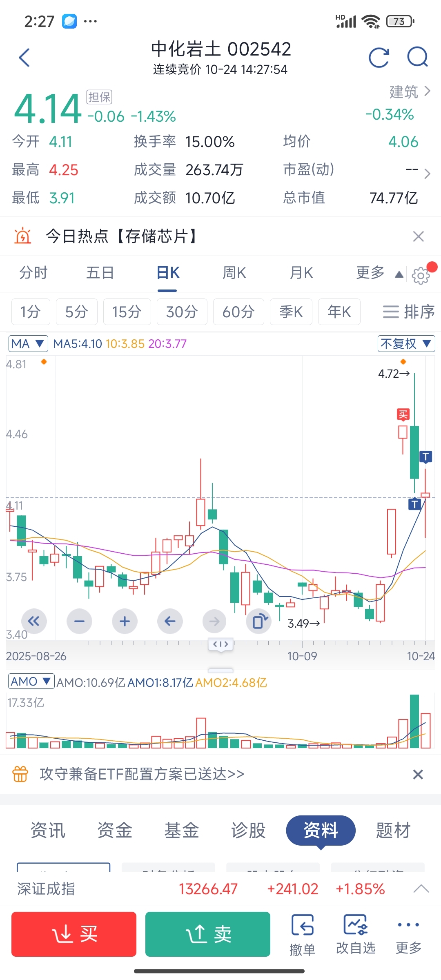441x980 pixels.
Task: Open the stock search icon
Action: click(417, 58)
